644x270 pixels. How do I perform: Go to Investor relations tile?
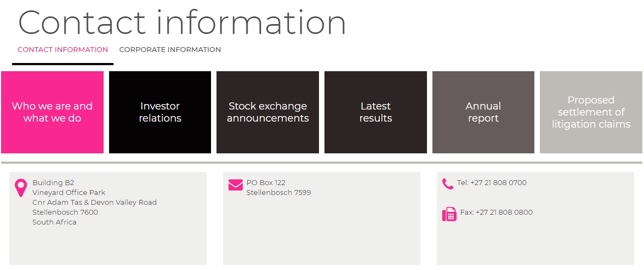coord(160,112)
